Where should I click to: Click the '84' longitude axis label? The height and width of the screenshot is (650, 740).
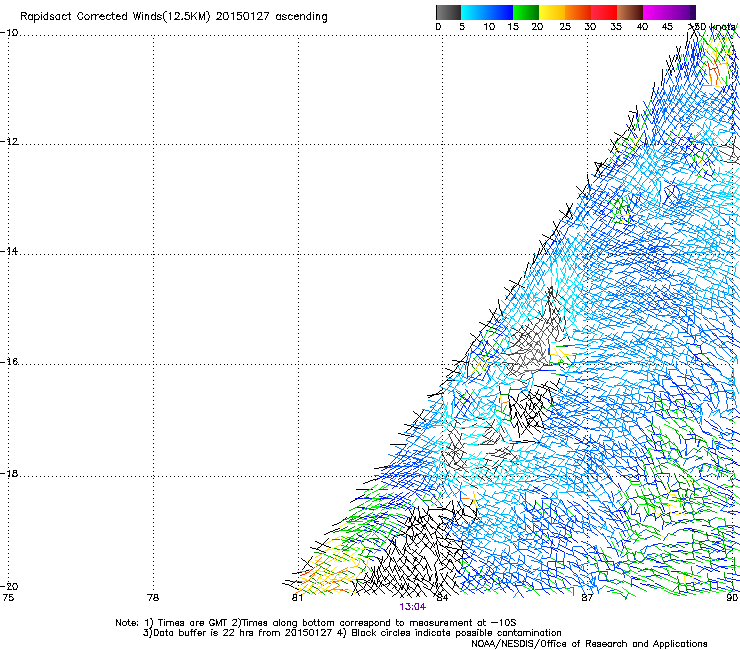coord(442,598)
